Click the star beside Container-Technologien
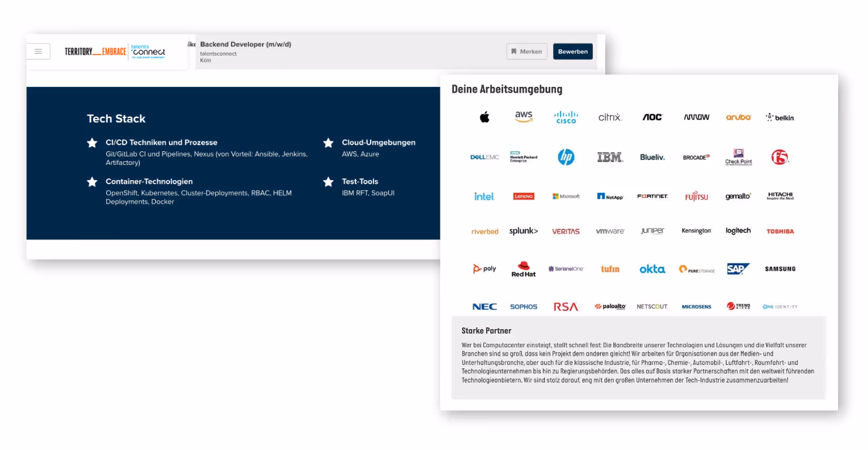 pos(92,182)
